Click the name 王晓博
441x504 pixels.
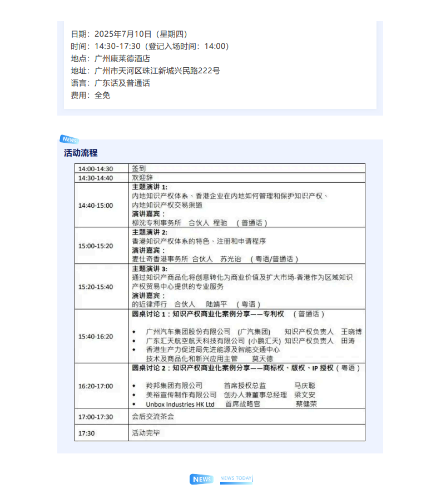[351, 332]
